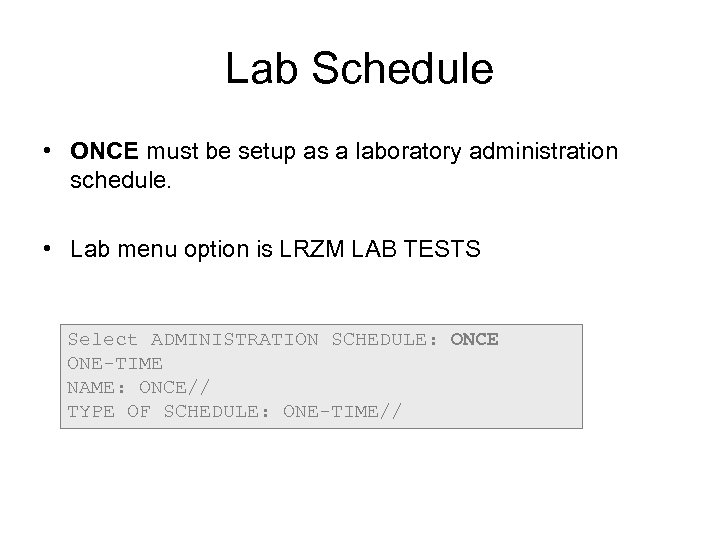Click the "ONCE//" value after NAME
Image resolution: width=720 pixels, height=540 pixels.
[174, 387]
